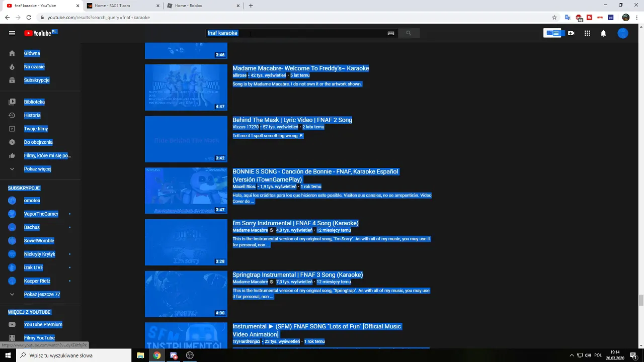Open the Na czasie trending icon
This screenshot has height=362, width=644.
point(12,67)
